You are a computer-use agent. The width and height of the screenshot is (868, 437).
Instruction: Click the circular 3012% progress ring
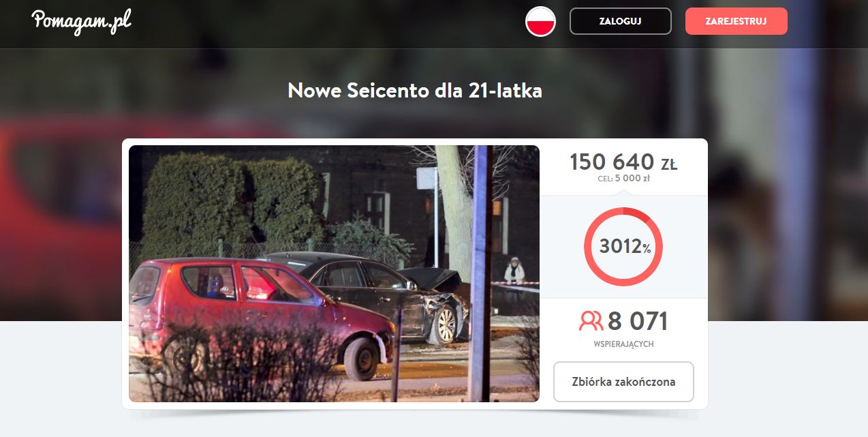tap(623, 247)
